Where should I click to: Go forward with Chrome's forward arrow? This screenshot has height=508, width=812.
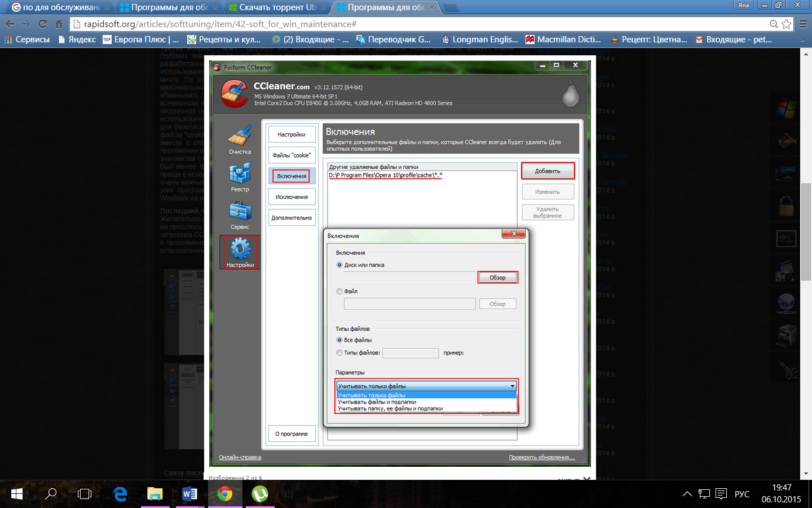coord(26,24)
